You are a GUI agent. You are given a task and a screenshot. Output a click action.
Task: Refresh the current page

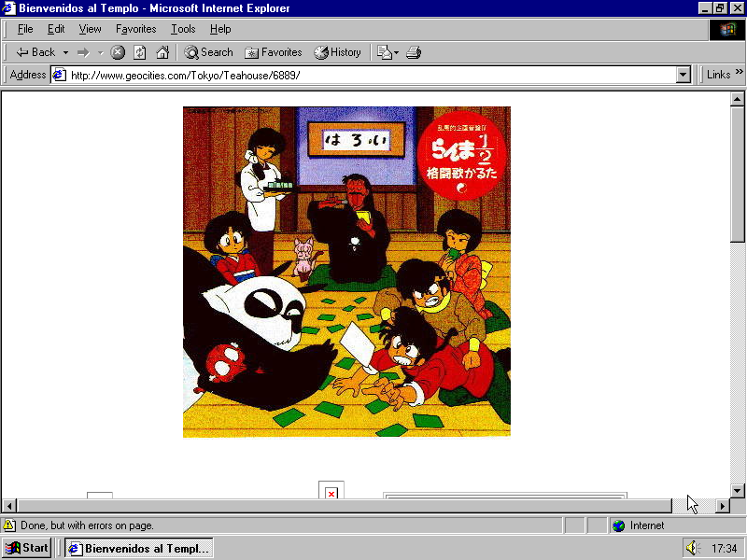(139, 52)
